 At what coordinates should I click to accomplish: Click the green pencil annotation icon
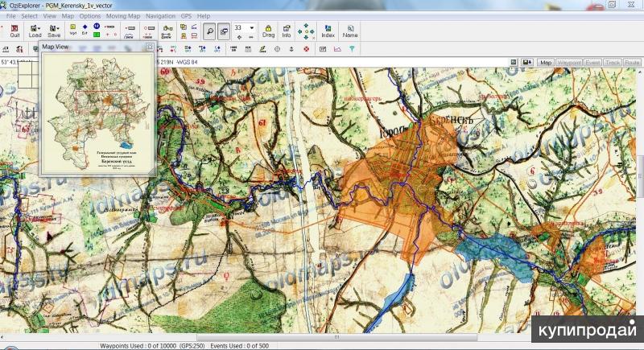(x=262, y=49)
